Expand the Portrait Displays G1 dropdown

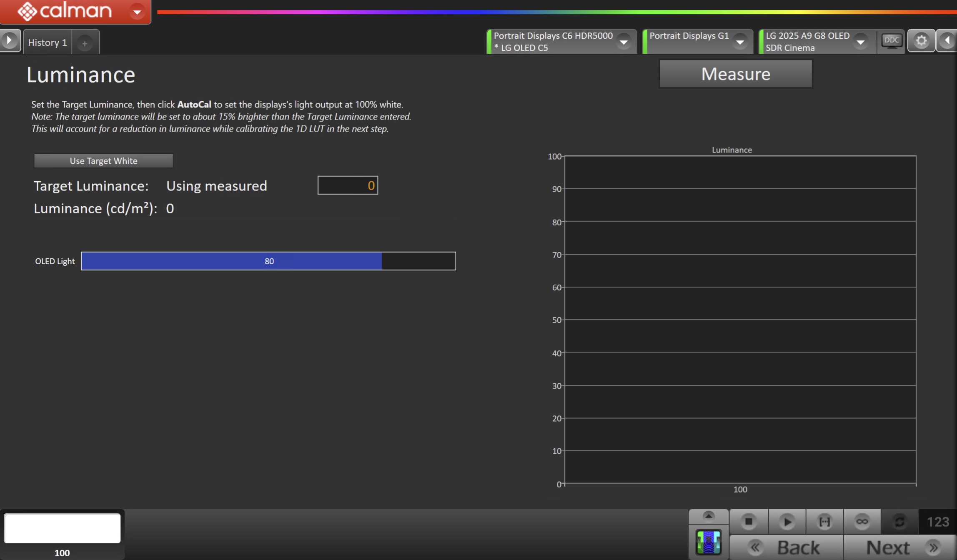pyautogui.click(x=740, y=42)
